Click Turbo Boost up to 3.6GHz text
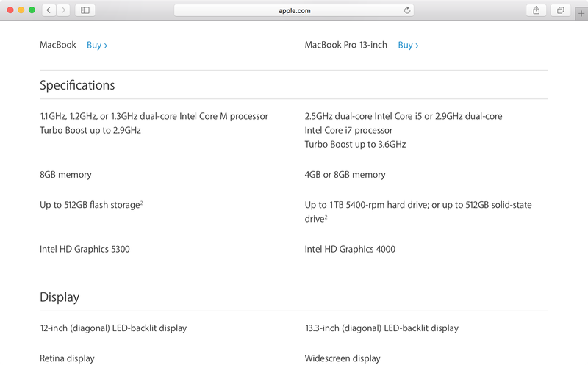Image resolution: width=588 pixels, height=365 pixels. click(355, 144)
